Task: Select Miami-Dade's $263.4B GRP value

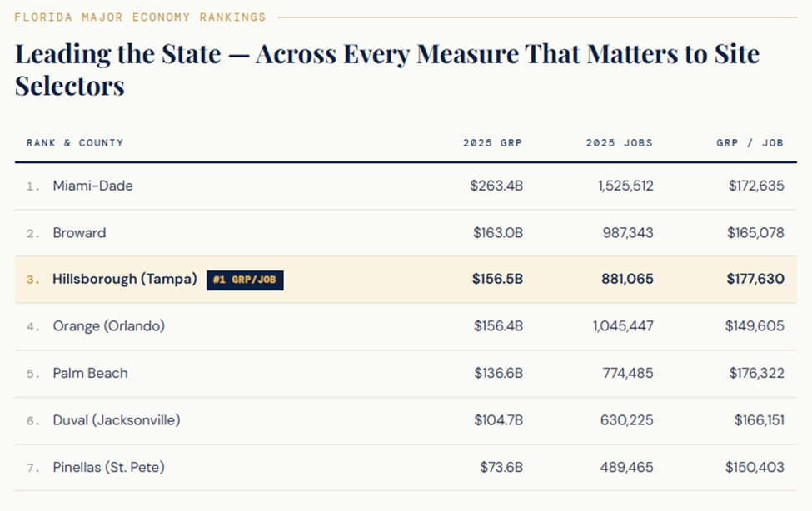Action: [496, 186]
